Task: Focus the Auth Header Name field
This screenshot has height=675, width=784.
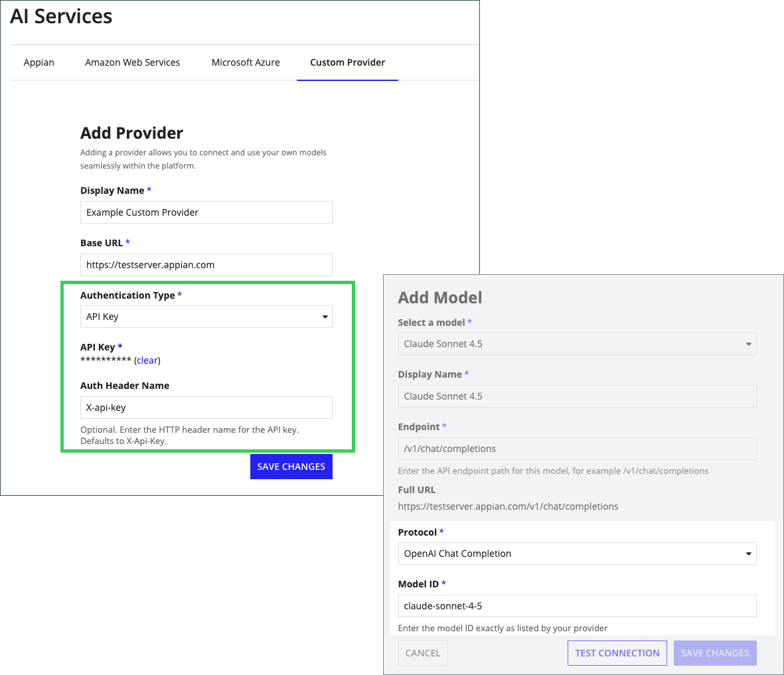Action: pos(206,408)
